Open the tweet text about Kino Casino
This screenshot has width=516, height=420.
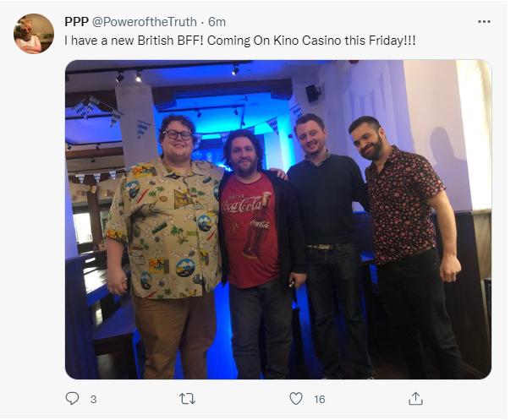tap(240, 41)
